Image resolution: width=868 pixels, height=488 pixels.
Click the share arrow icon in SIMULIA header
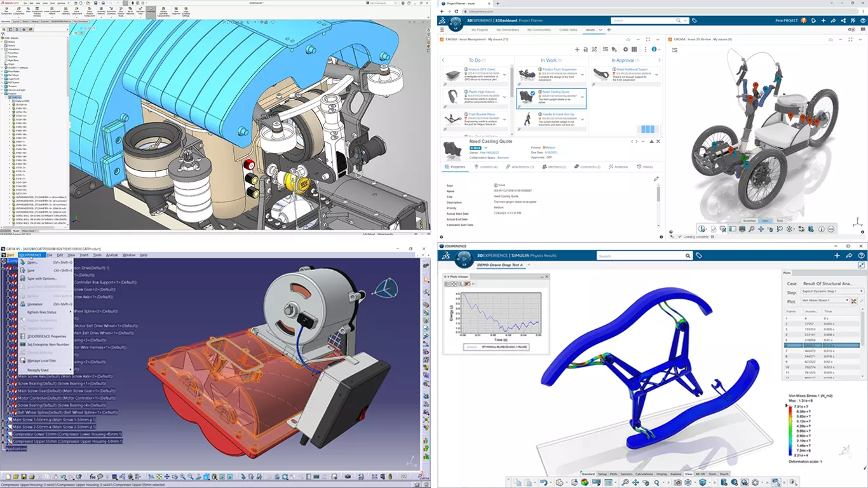click(849, 255)
